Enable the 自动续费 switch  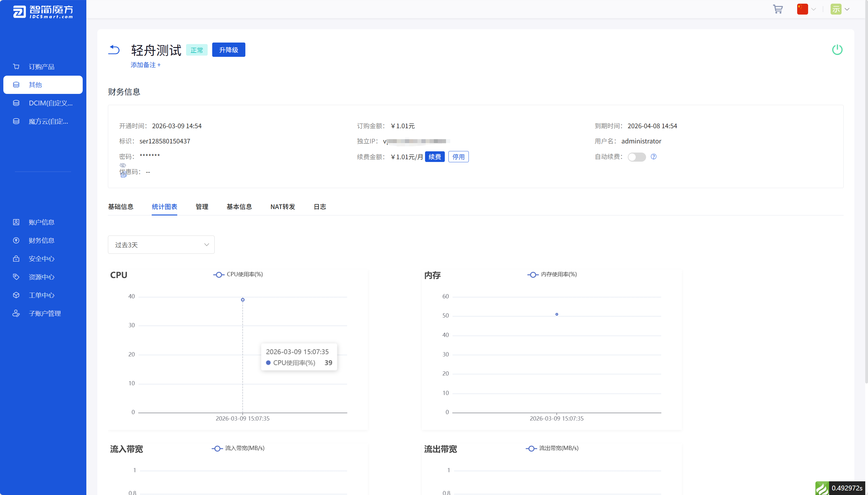click(636, 157)
